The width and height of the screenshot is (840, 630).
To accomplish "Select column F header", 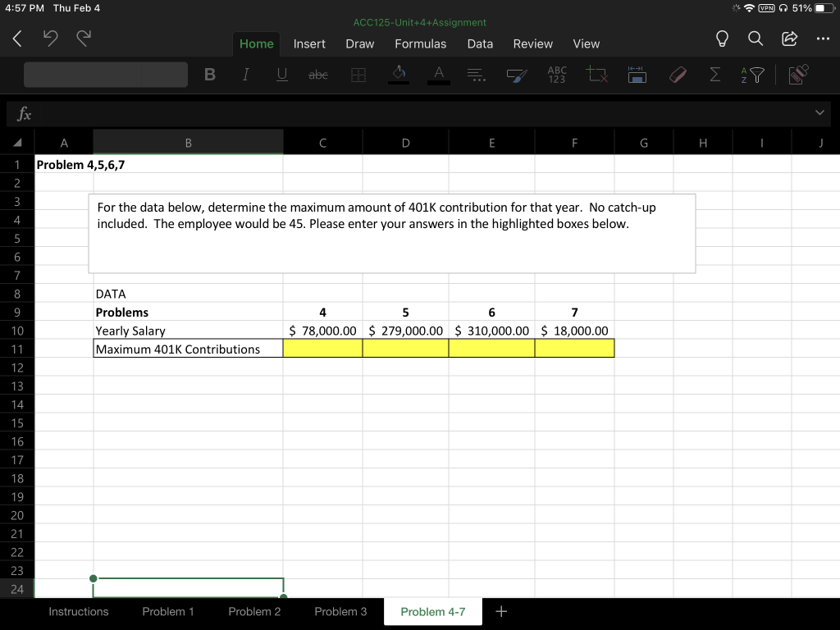I will click(574, 143).
